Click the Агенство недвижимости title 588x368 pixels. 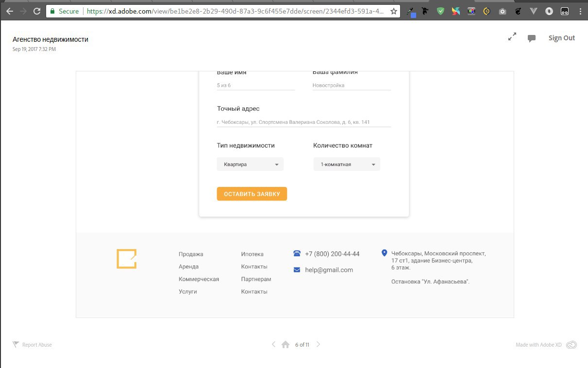click(x=50, y=39)
